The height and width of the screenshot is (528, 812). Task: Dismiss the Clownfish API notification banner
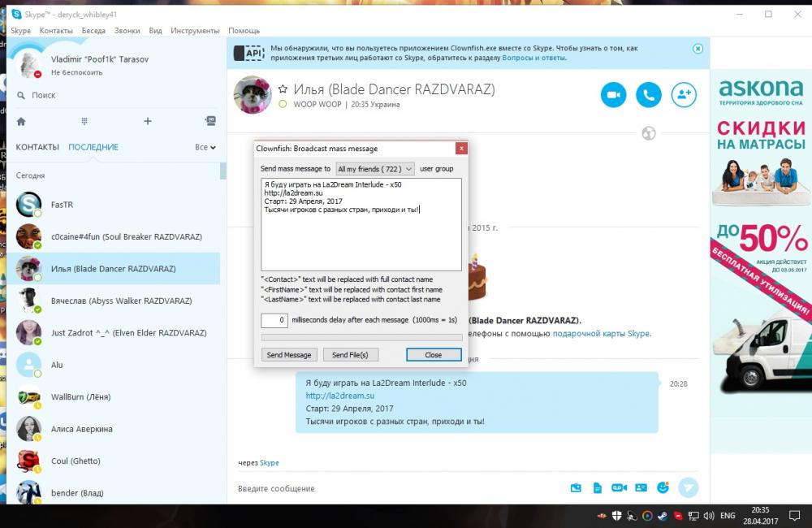tap(698, 49)
